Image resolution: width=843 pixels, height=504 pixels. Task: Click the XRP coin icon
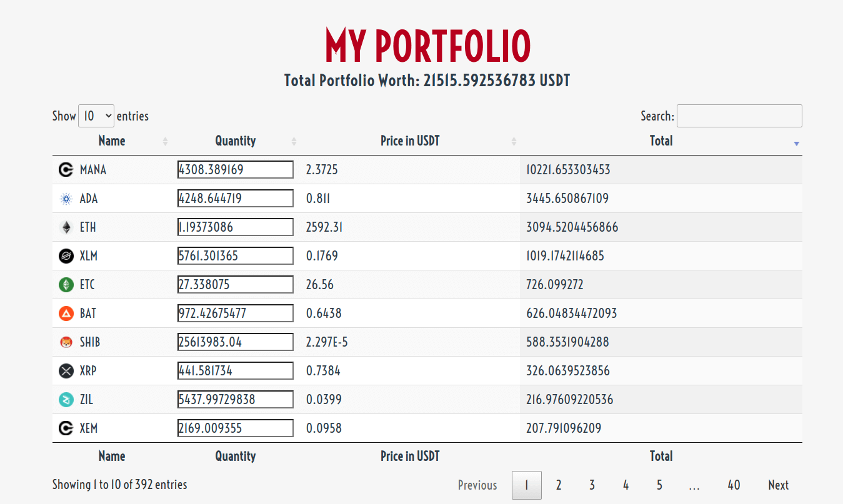coord(66,371)
